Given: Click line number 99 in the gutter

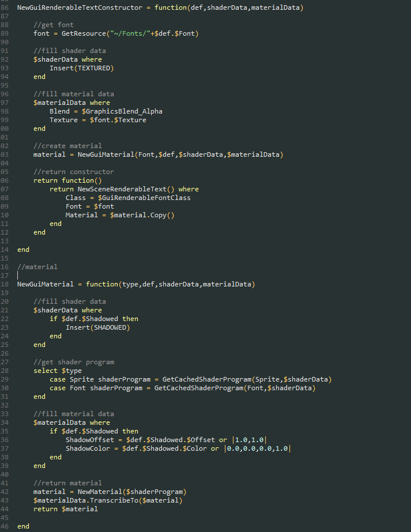Looking at the screenshot, I should coord(5,120).
